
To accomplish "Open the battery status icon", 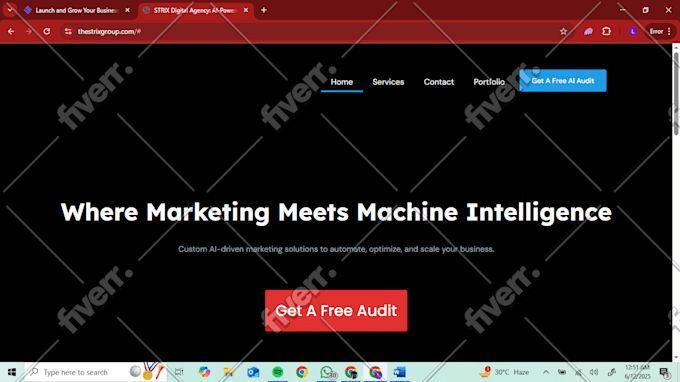I will (x=562, y=372).
